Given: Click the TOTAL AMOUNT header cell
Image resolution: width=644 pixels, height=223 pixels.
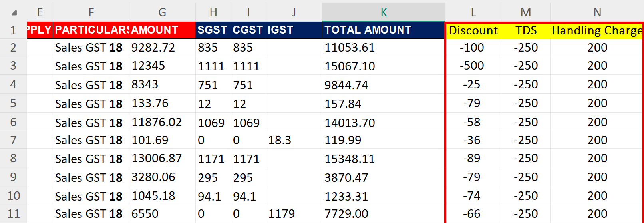Looking at the screenshot, I should click(x=384, y=30).
